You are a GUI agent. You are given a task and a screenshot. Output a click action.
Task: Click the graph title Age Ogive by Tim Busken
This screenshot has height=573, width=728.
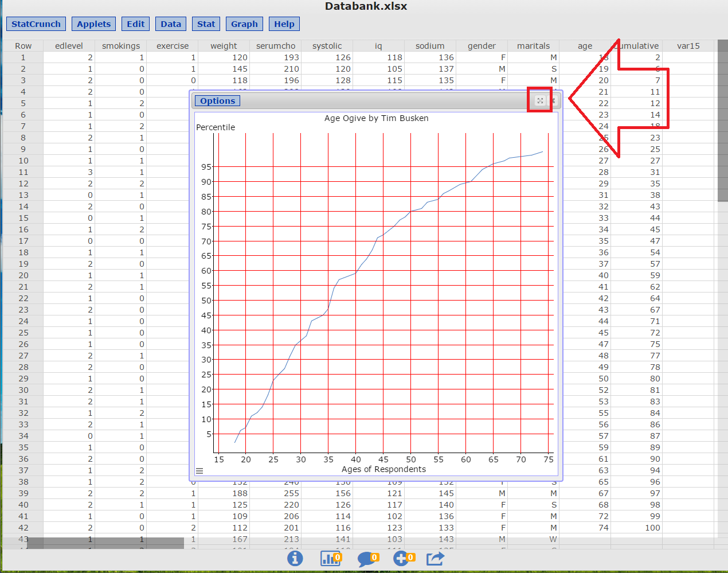(376, 118)
